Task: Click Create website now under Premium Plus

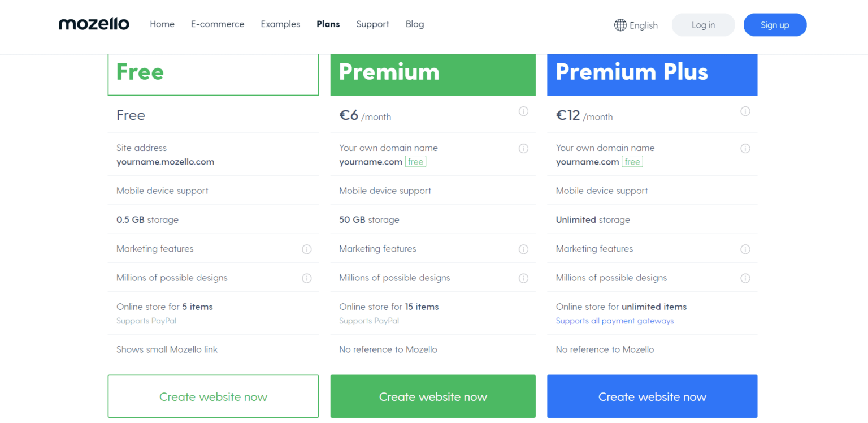Action: click(x=652, y=396)
